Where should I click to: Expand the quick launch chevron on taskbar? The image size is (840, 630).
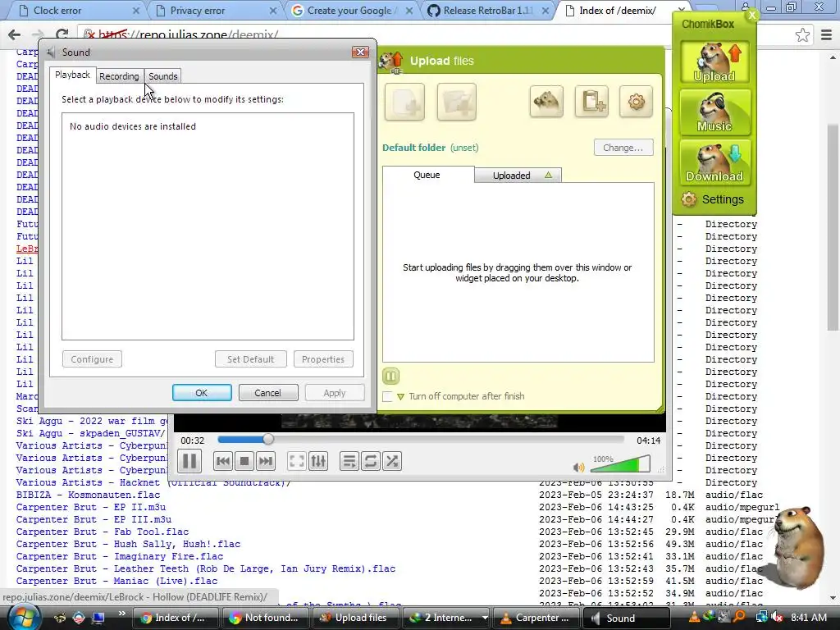click(x=122, y=614)
